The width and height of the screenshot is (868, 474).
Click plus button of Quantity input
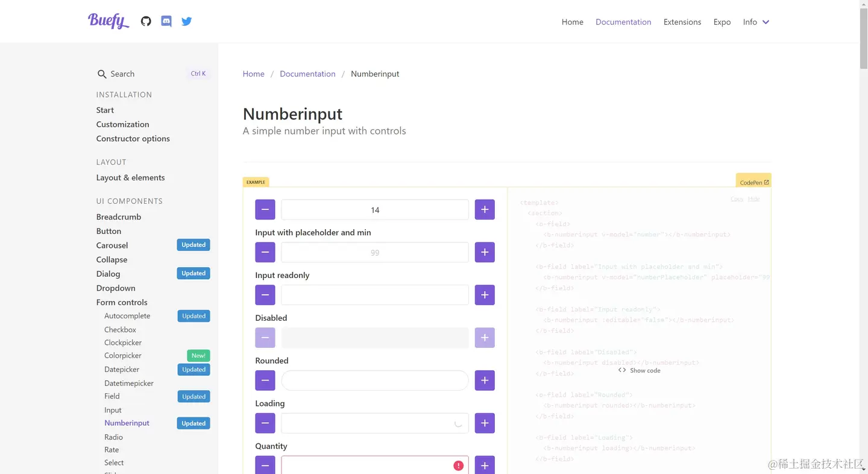[485, 465]
